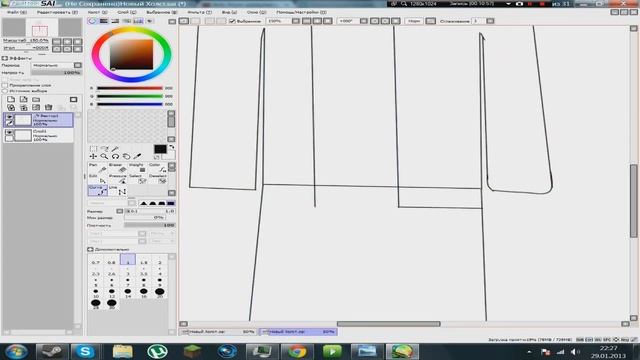Select the Weight vector tool

137,167
